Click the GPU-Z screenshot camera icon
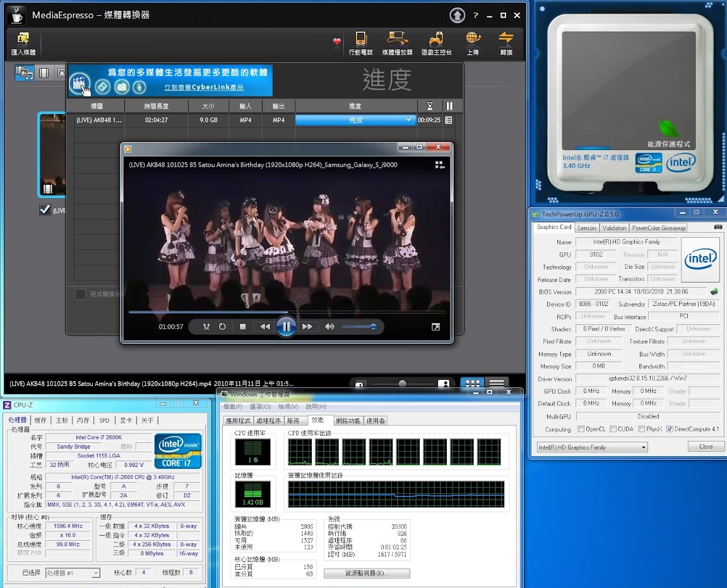The width and height of the screenshot is (727, 588). (718, 227)
